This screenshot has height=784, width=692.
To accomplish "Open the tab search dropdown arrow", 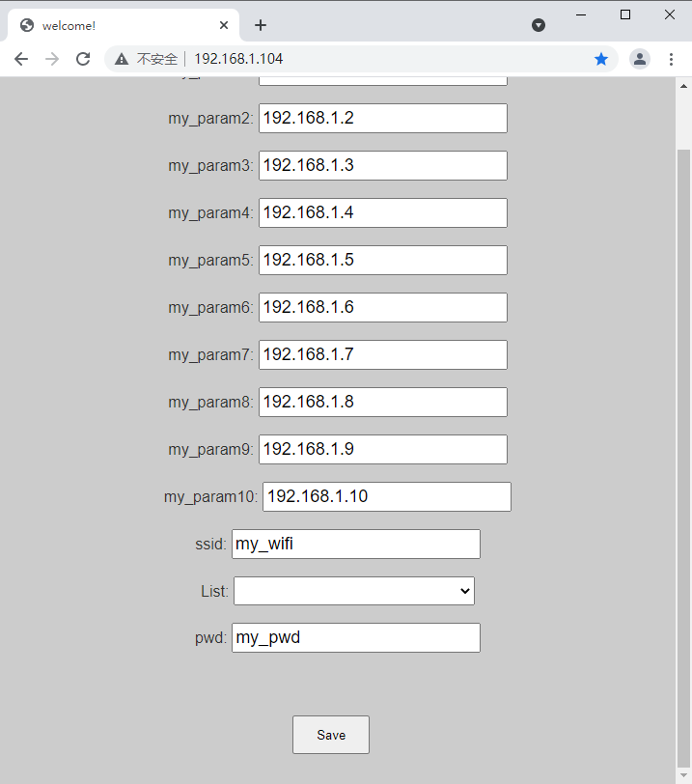I will point(539,25).
